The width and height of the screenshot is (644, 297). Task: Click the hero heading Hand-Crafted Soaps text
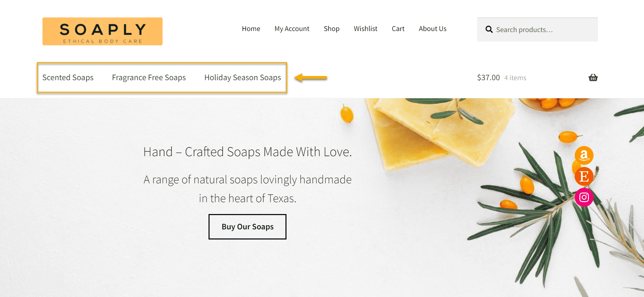[248, 152]
